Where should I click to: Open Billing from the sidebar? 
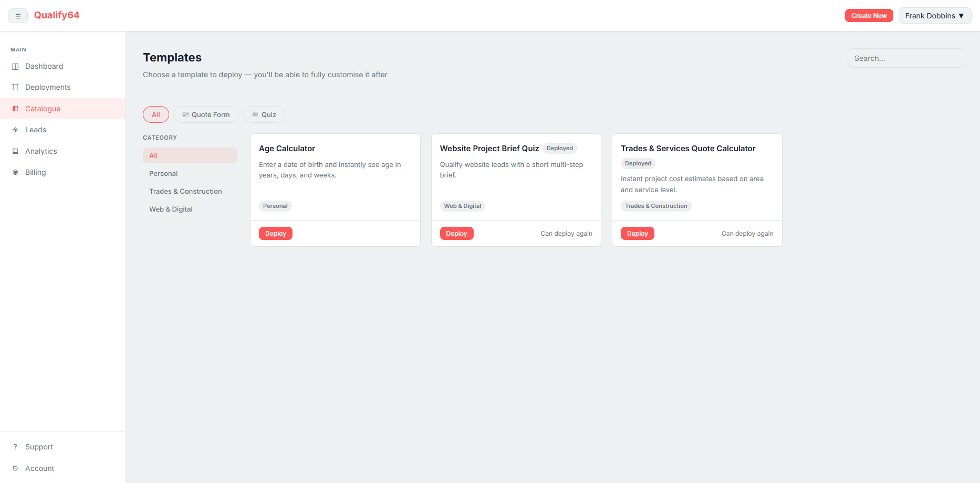tap(63, 172)
